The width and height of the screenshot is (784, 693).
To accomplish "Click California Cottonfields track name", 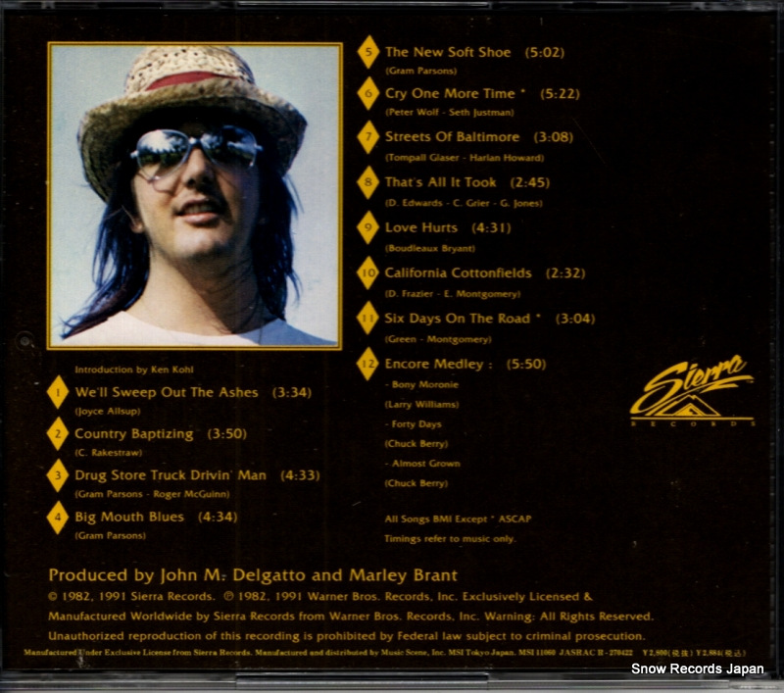I will (x=458, y=272).
